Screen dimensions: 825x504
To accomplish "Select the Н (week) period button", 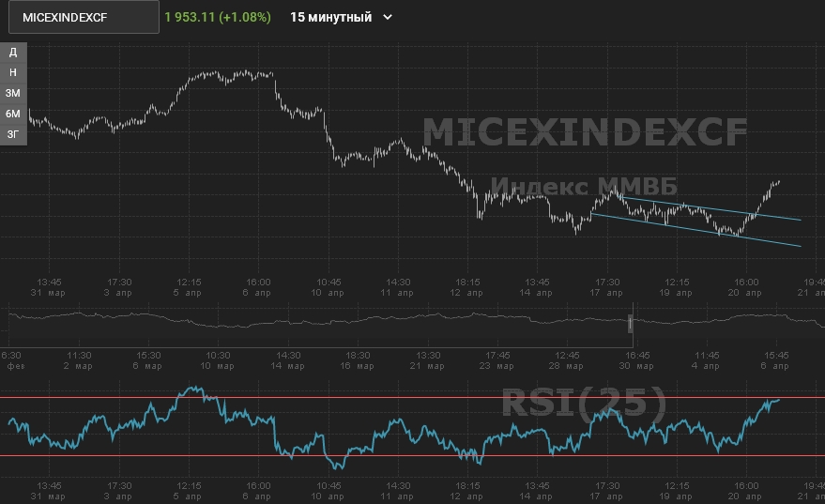I will click(x=13, y=72).
